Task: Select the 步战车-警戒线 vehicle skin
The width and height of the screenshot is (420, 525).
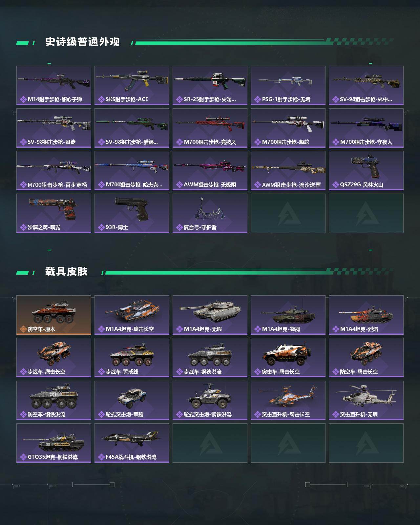Action: tap(132, 358)
